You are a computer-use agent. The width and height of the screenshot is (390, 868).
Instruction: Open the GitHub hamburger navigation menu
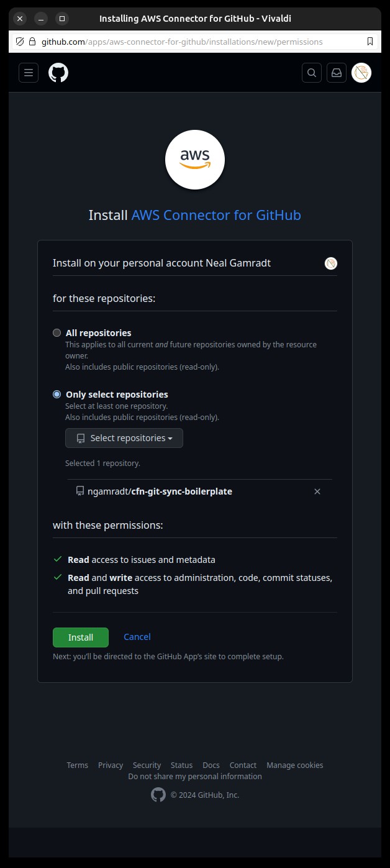(x=29, y=73)
